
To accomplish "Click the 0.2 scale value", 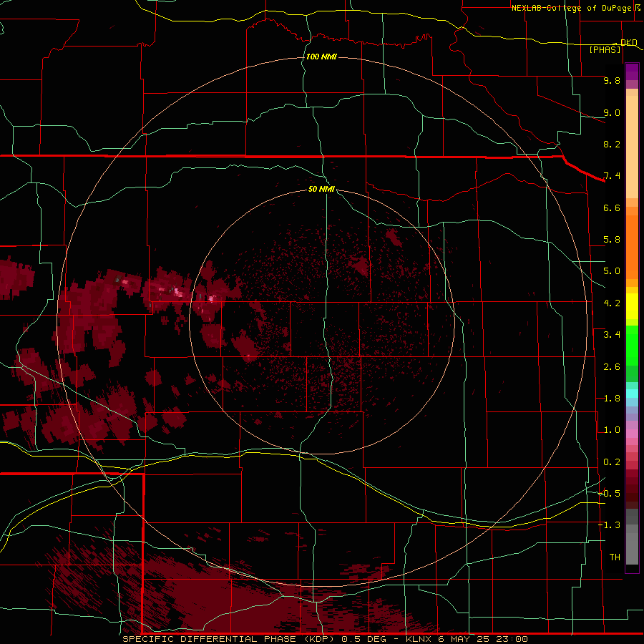I will 612,462.
